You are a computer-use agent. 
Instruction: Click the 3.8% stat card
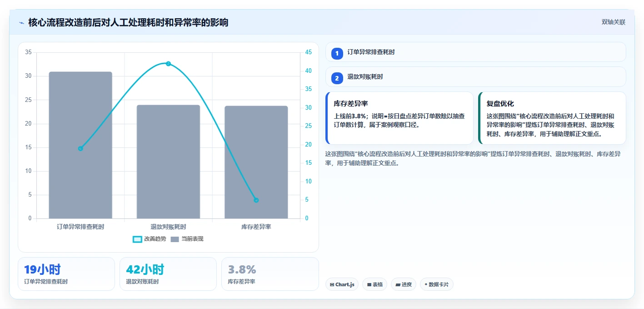(x=270, y=274)
